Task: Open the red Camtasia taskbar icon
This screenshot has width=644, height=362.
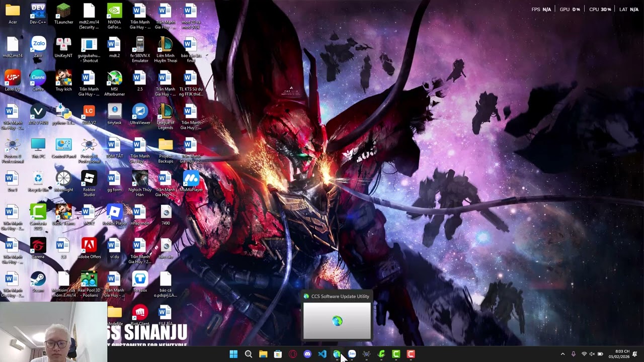Action: tap(411, 354)
